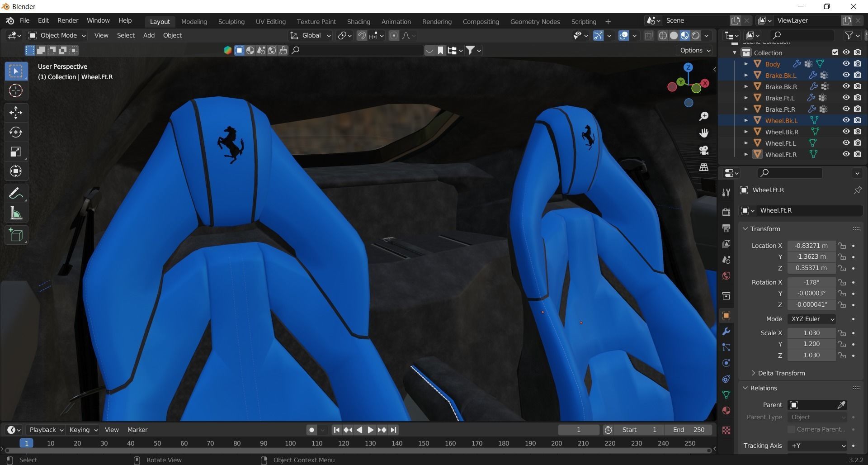
Task: Activate the Transform tool
Action: pyautogui.click(x=16, y=171)
